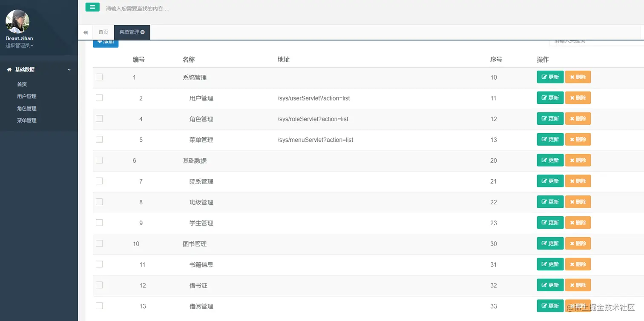This screenshot has width=644, height=321.
Task: Tick the checkbox for row 系统管理
Action: pos(99,77)
